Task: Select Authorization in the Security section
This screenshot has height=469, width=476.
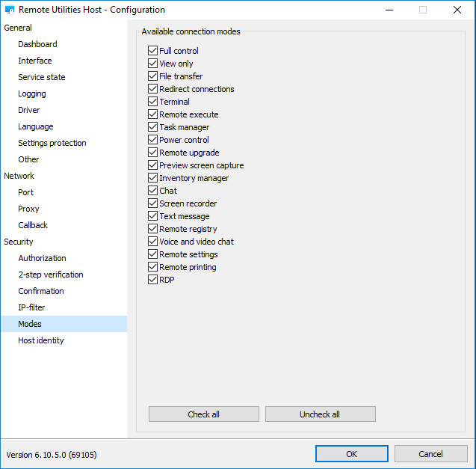Action: [x=42, y=258]
